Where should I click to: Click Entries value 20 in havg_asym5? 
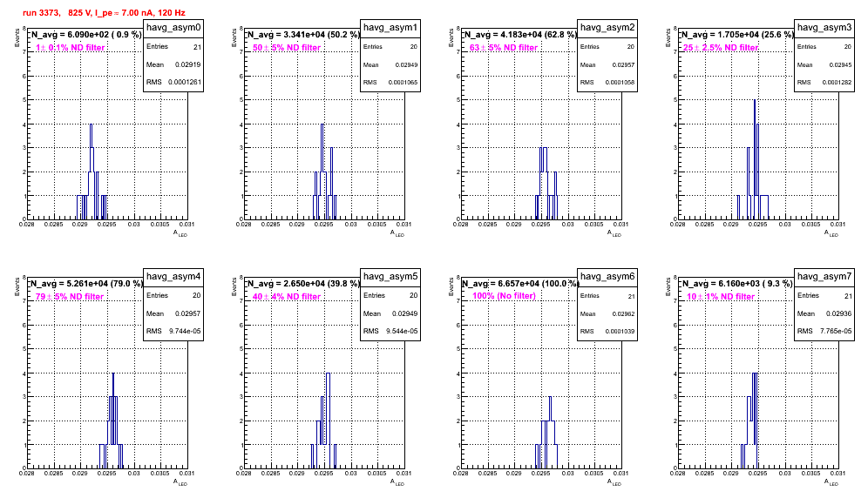coord(413,295)
